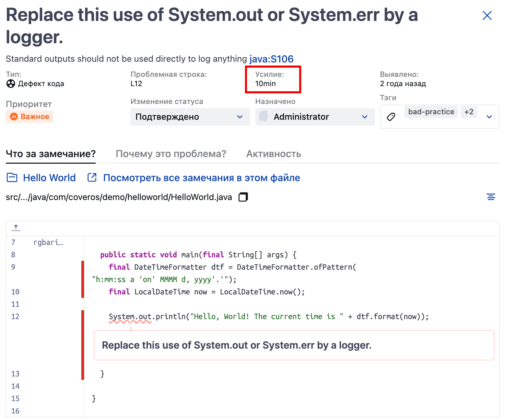Viewport: 505px width, 420px height.
Task: Open Посмотреть все замечания в этом файле
Action: (x=201, y=178)
